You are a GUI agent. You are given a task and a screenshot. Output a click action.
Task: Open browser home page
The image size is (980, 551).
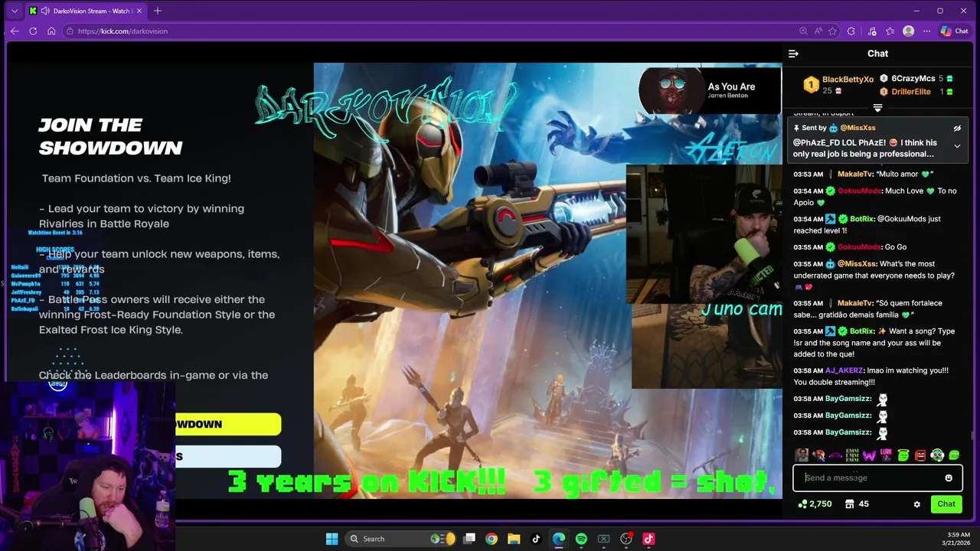click(x=51, y=31)
